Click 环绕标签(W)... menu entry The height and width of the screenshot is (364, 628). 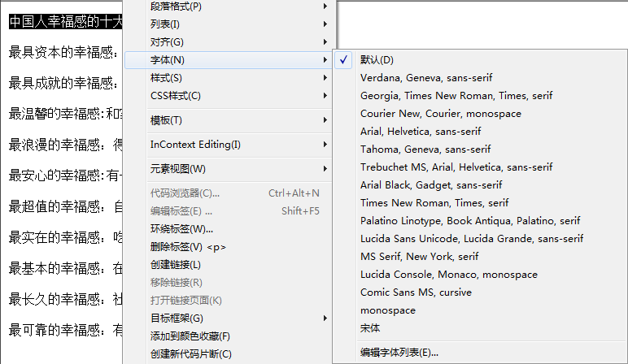[x=181, y=229]
